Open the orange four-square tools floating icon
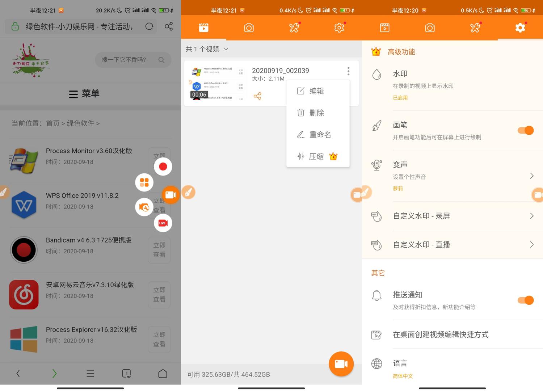 click(x=144, y=182)
